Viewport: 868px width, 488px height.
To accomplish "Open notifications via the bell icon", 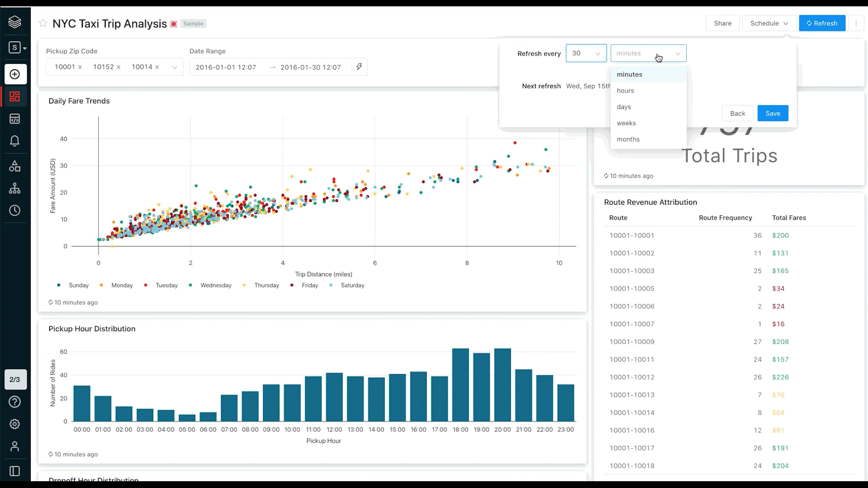I will pyautogui.click(x=15, y=141).
